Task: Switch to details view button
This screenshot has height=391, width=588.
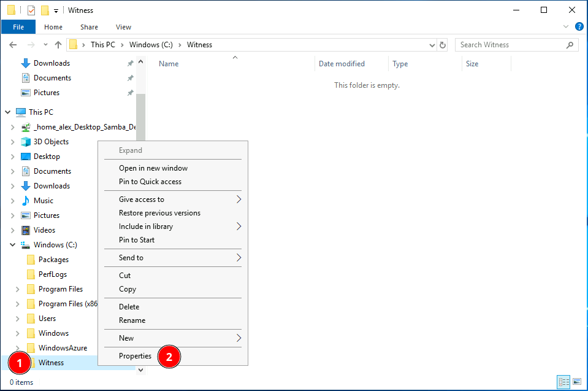Action: pyautogui.click(x=563, y=382)
